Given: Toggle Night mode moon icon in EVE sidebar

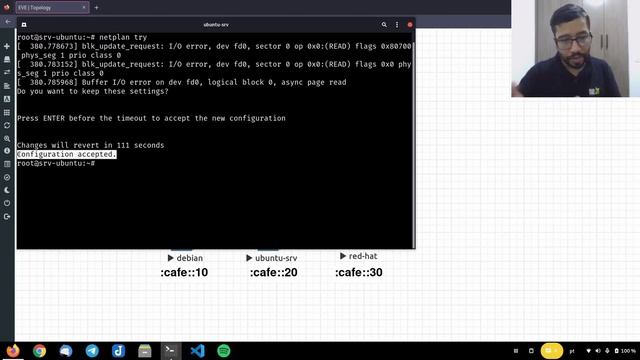Looking at the screenshot, I should click(7, 190).
